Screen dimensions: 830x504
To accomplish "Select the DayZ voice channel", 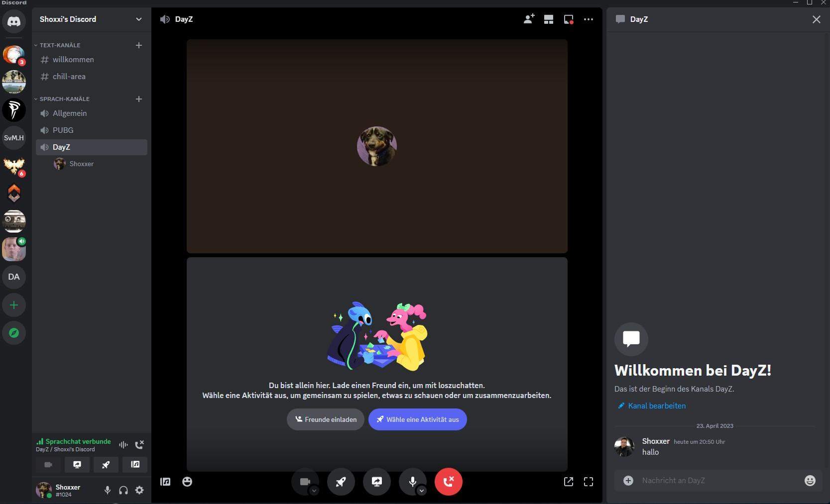I will (x=92, y=147).
